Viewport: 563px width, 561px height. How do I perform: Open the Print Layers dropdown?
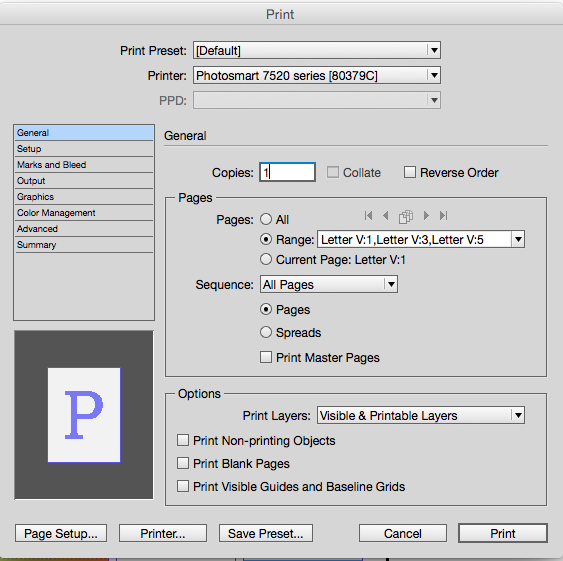[x=420, y=416]
